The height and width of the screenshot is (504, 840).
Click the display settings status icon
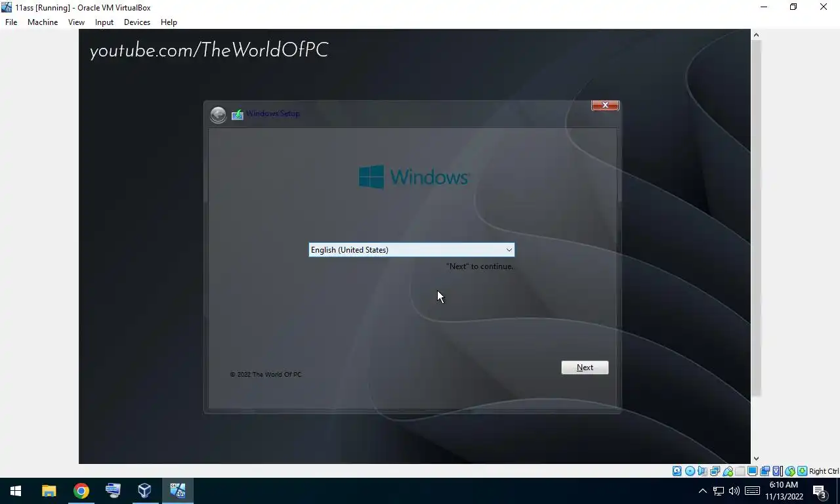[x=752, y=471]
